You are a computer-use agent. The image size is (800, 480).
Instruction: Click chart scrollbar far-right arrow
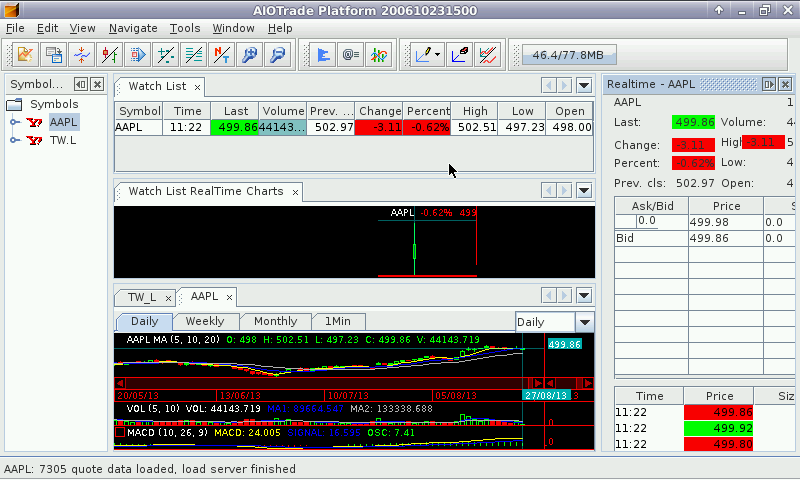point(588,383)
